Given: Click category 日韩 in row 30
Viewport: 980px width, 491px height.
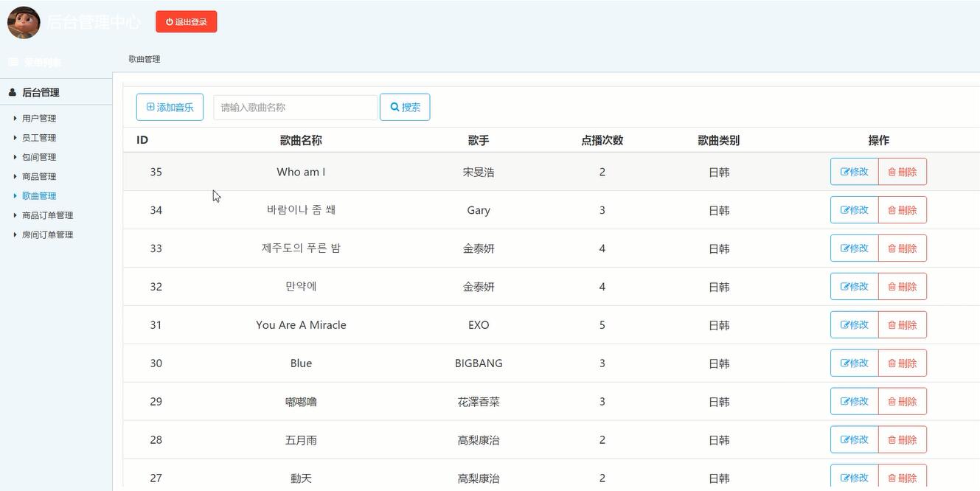Looking at the screenshot, I should pyautogui.click(x=719, y=363).
